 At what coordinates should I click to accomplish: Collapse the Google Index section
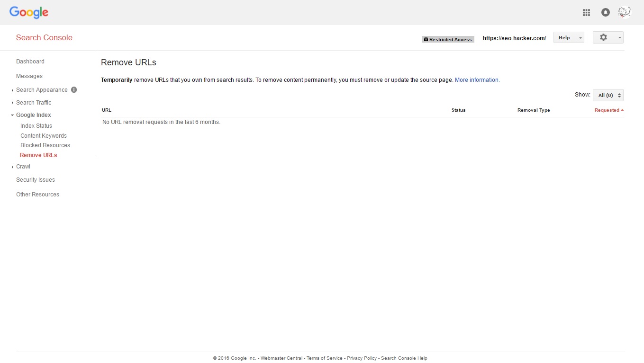pos(33,115)
